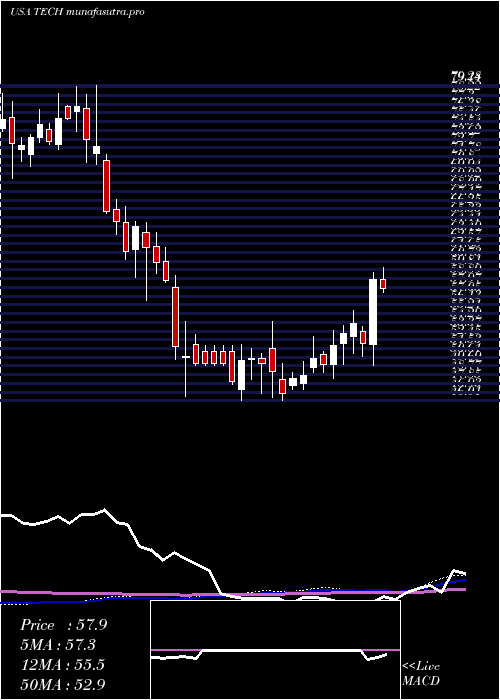Click the top price axis label 79.28
The image size is (500, 700).
pyautogui.click(x=466, y=77)
